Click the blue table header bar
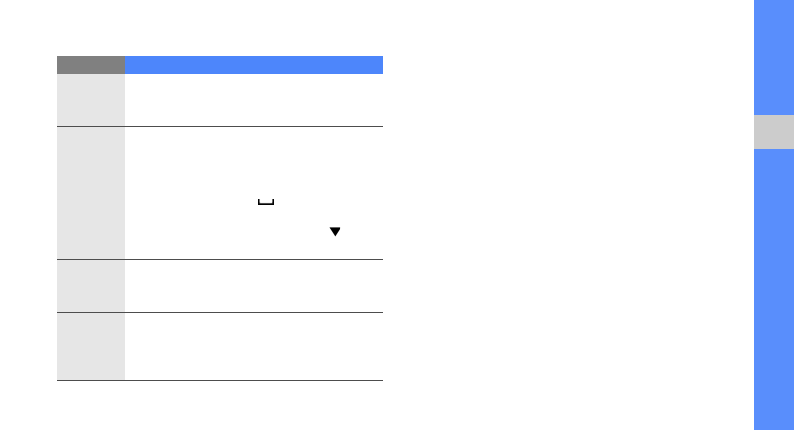Image resolution: width=794 pixels, height=430 pixels. pos(254,65)
